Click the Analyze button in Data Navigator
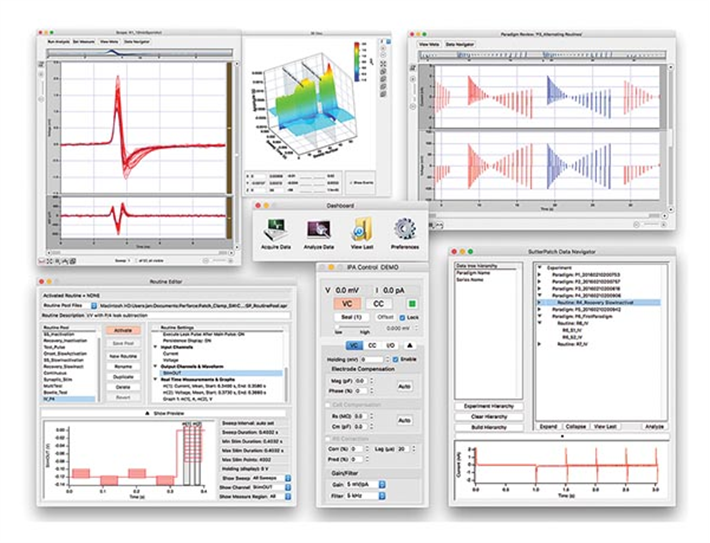 [654, 427]
